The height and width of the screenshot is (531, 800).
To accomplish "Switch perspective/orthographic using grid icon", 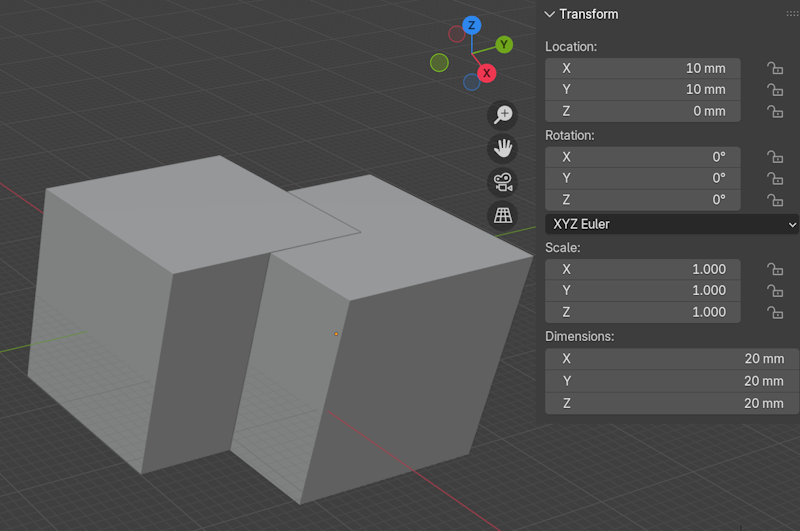I will tap(502, 215).
